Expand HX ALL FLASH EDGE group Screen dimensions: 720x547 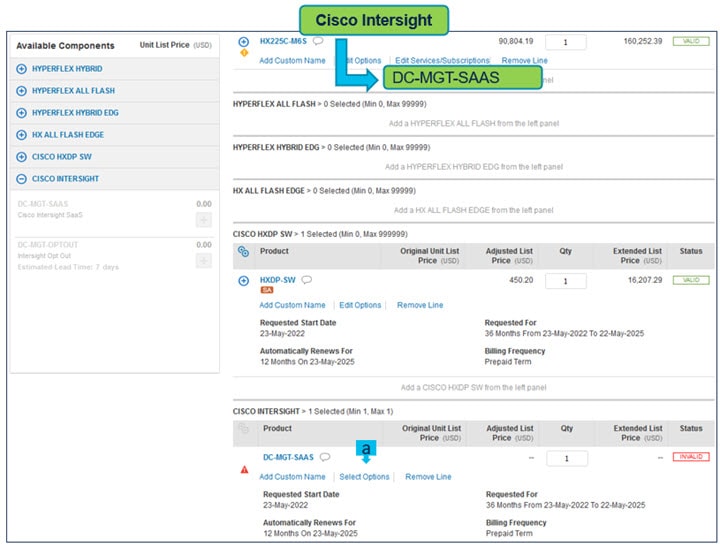[22, 135]
